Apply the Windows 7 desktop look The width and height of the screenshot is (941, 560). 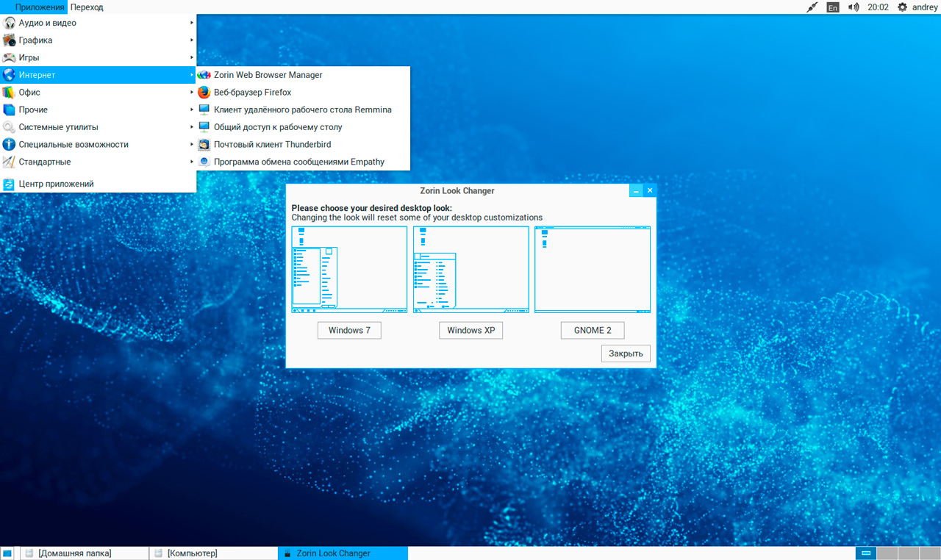349,331
